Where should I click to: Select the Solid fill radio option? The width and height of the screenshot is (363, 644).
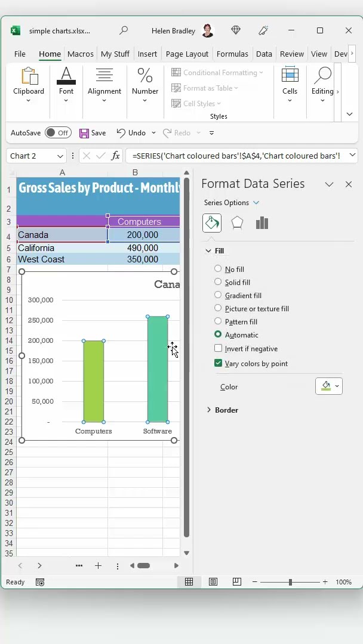[218, 282]
